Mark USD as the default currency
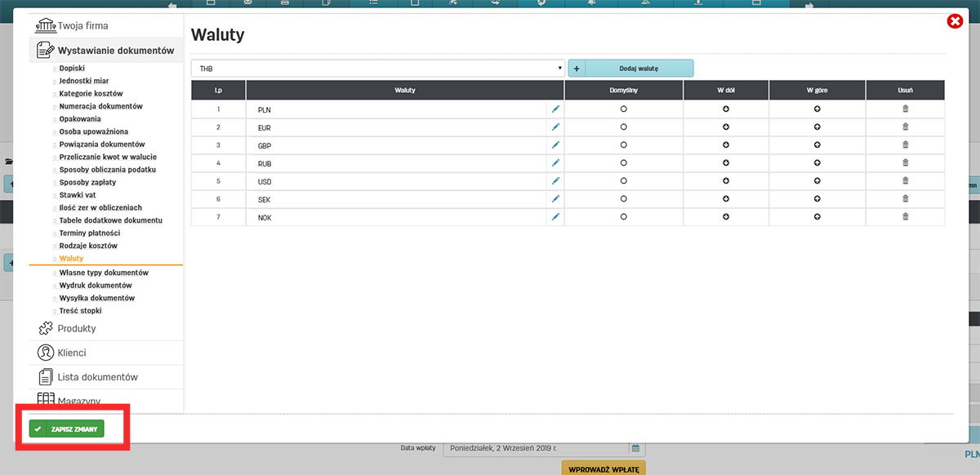This screenshot has width=980, height=475. [x=623, y=181]
